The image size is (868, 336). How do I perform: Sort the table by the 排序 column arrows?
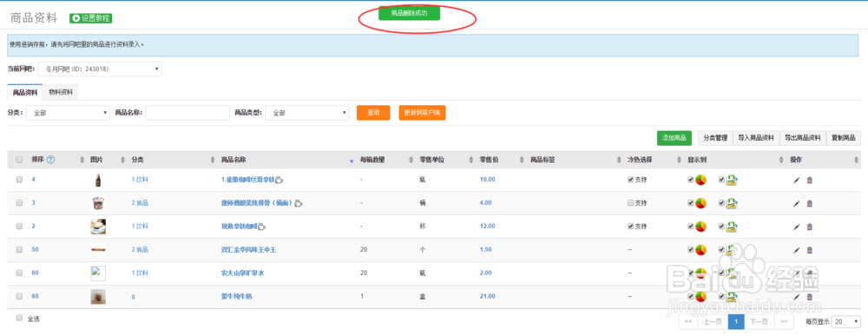[82, 160]
